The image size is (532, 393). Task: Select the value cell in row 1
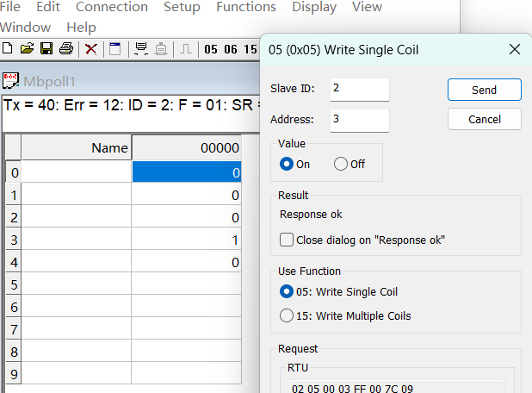coord(187,195)
